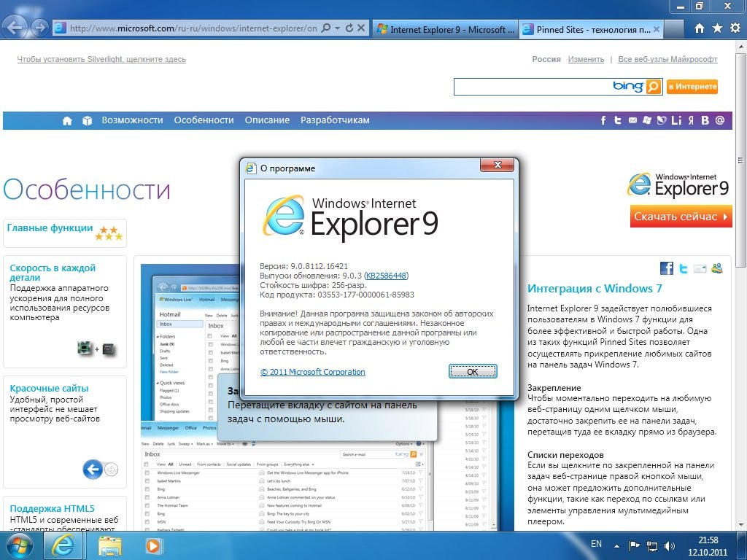This screenshot has width=747, height=560.
Task: Click the cube icon in the navigation bar
Action: tap(87, 120)
